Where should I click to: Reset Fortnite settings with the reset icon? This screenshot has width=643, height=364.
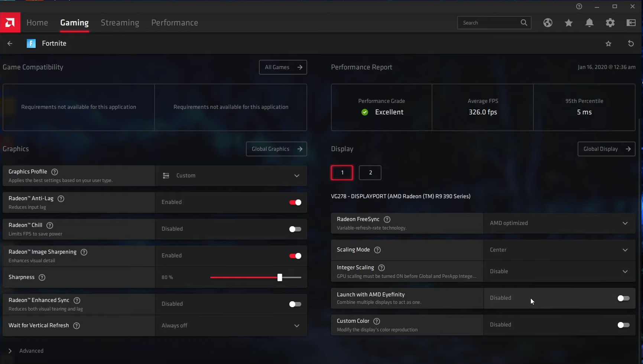631,43
